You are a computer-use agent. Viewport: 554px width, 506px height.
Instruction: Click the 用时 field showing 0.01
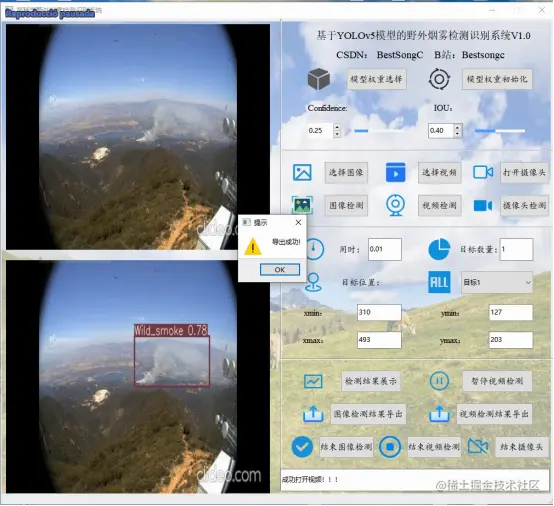[x=385, y=249]
